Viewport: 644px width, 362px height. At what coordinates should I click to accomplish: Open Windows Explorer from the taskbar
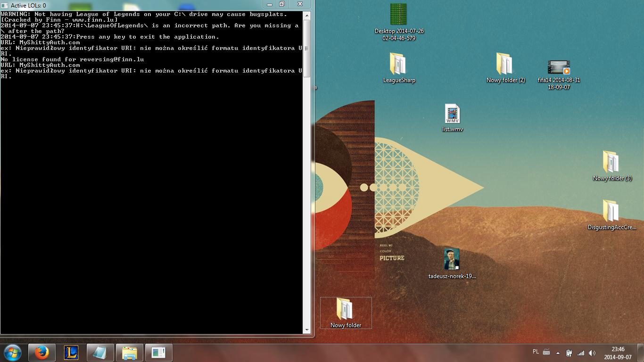130,353
